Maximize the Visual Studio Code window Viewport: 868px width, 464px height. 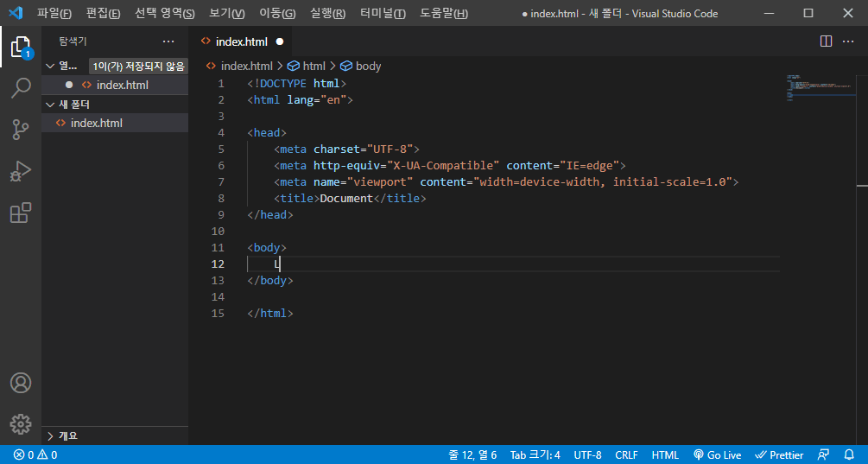(808, 13)
